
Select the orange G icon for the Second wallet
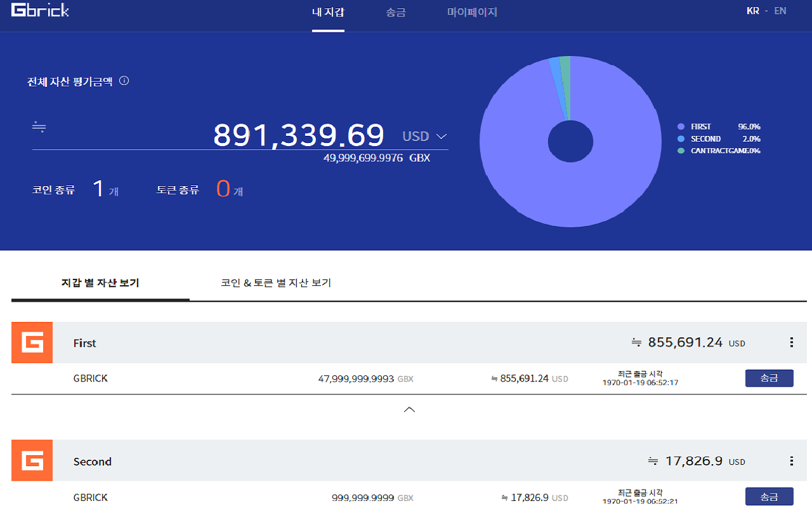pos(32,461)
